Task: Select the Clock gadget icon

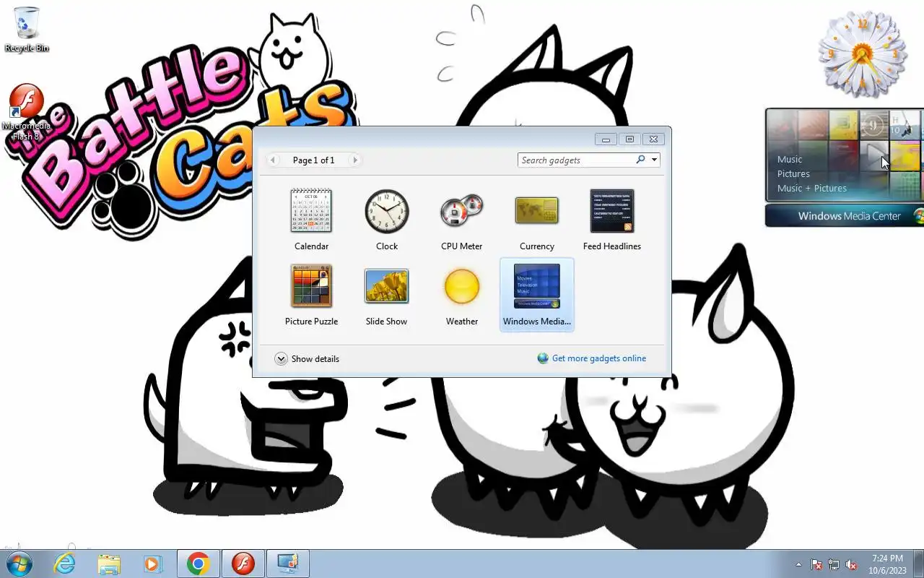Action: click(387, 211)
